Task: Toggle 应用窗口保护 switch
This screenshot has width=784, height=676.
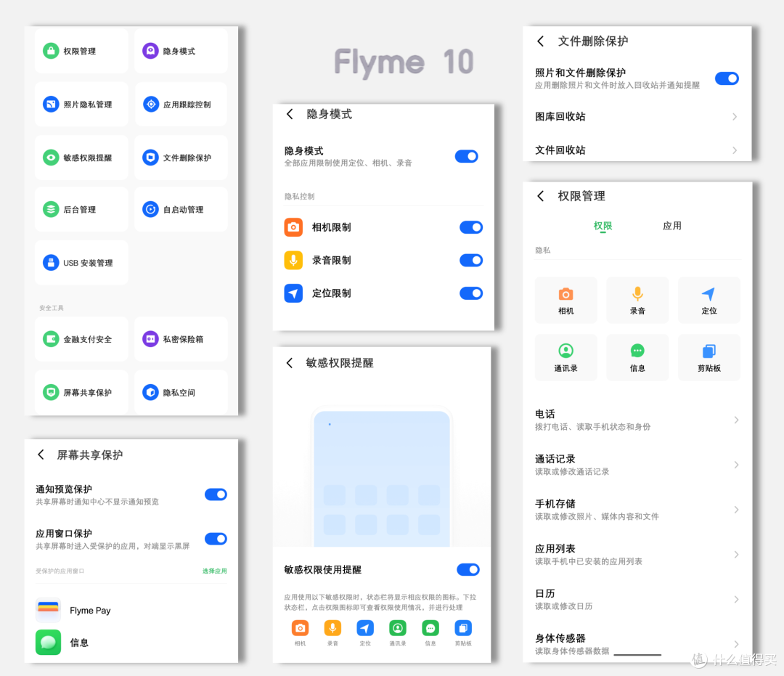Action: (x=216, y=539)
